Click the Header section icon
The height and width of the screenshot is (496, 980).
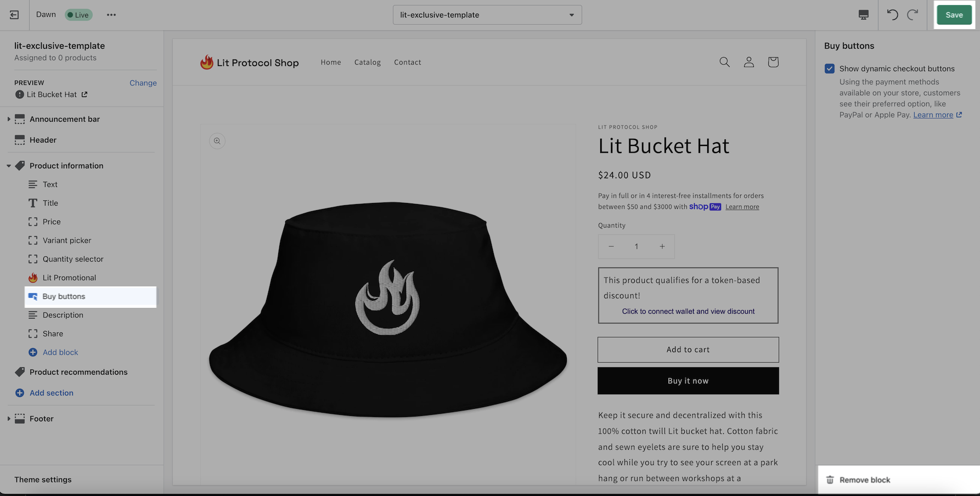20,140
